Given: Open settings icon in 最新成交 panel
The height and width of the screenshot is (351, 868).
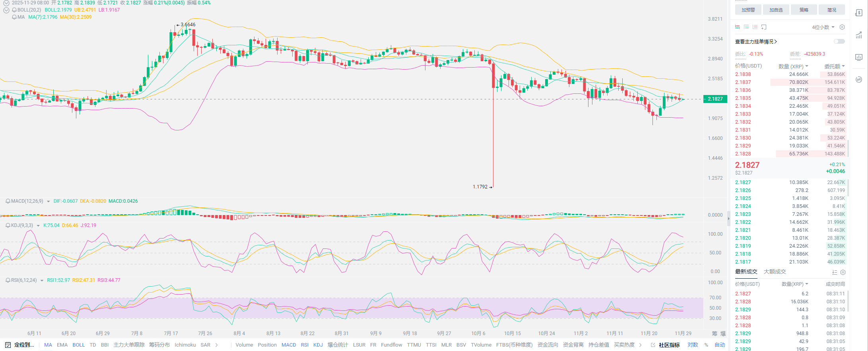Looking at the screenshot, I should pyautogui.click(x=843, y=272).
